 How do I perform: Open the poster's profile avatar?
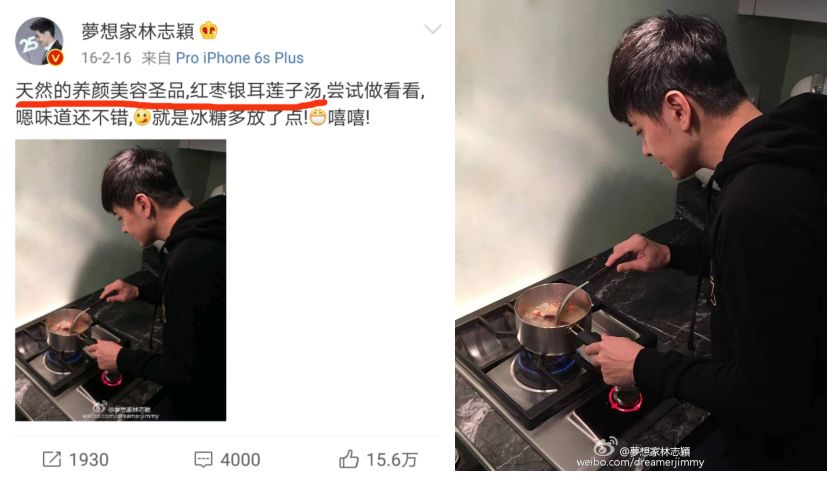[x=39, y=41]
